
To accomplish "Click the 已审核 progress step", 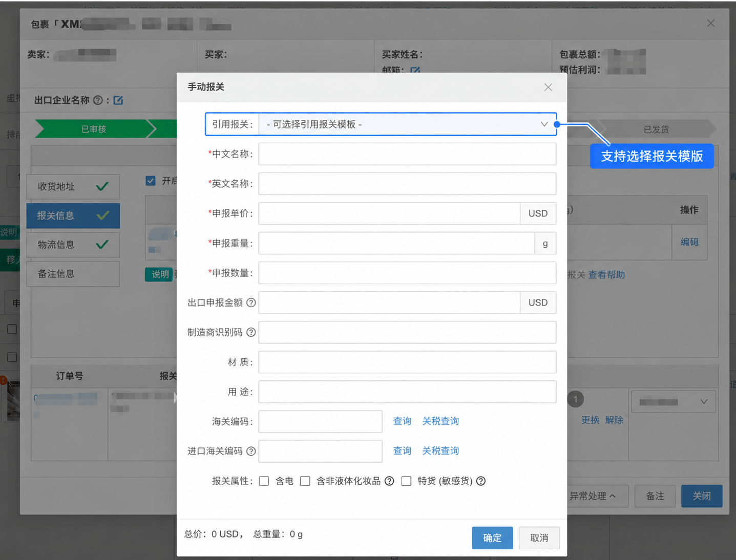I will coord(94,129).
